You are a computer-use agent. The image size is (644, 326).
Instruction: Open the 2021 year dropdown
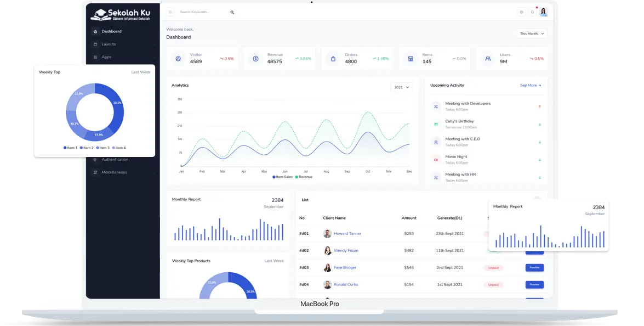tap(401, 87)
